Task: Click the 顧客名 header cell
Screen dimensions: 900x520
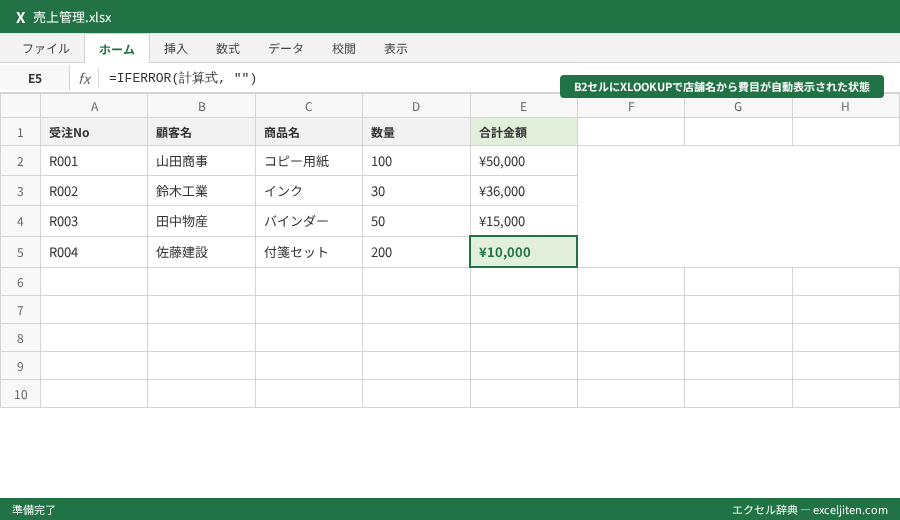Action: click(x=201, y=133)
